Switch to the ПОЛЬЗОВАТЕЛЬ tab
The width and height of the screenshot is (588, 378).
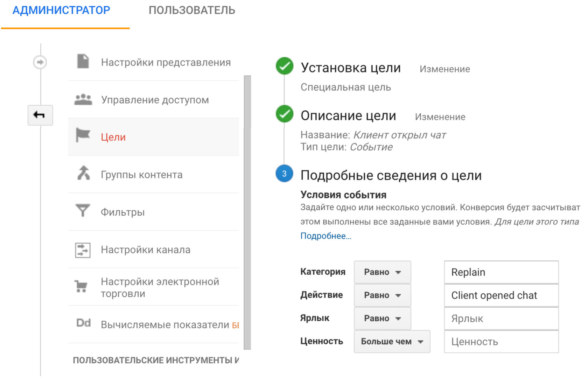(x=192, y=10)
